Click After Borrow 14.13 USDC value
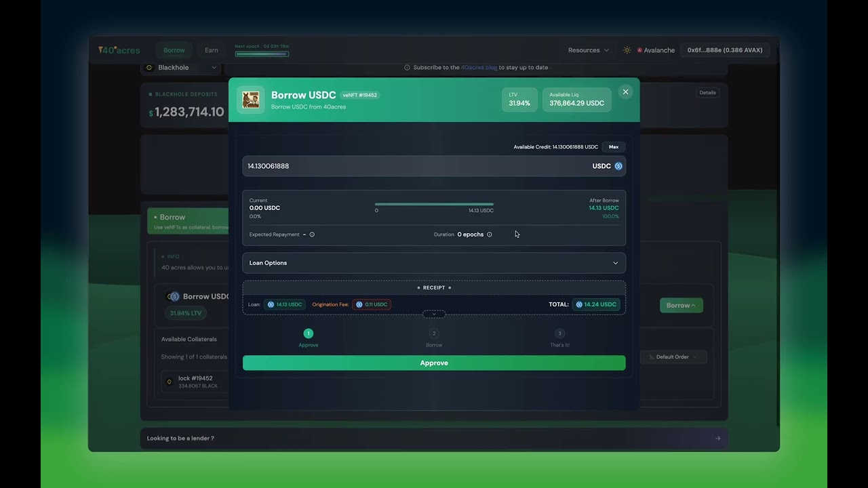868x488 pixels. tap(604, 208)
